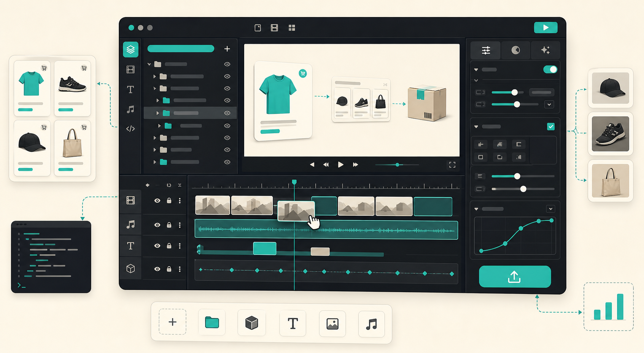The height and width of the screenshot is (353, 644).
Task: Open the audio track's three-dot menu
Action: point(180,225)
